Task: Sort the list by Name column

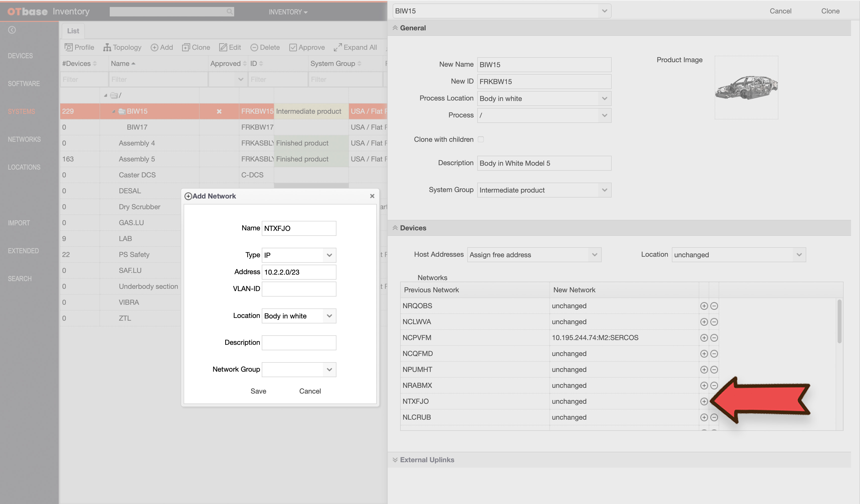Action: 123,63
